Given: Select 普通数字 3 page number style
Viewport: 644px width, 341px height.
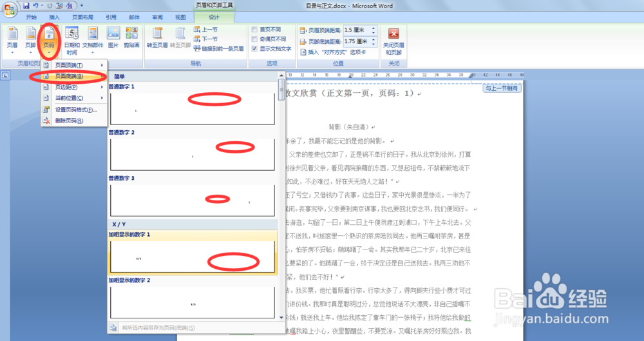Looking at the screenshot, I should tap(192, 196).
